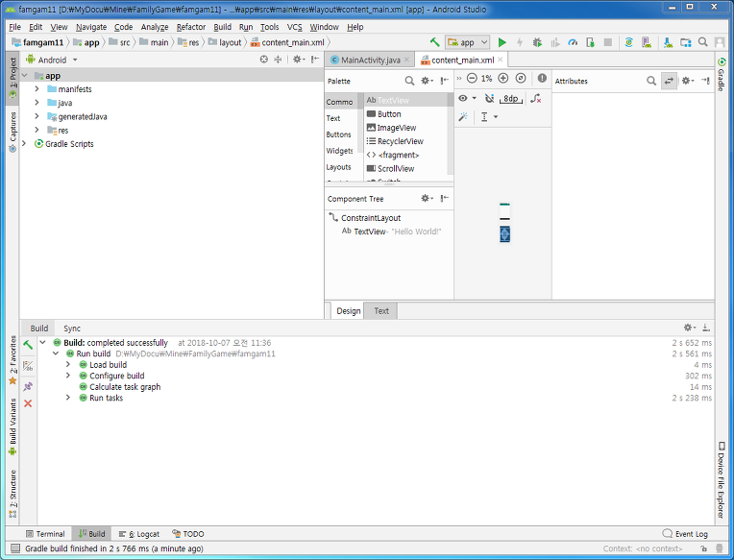Viewport: 734px width, 560px height.
Task: Open Project Structure icon in toolbar
Action: (686, 42)
